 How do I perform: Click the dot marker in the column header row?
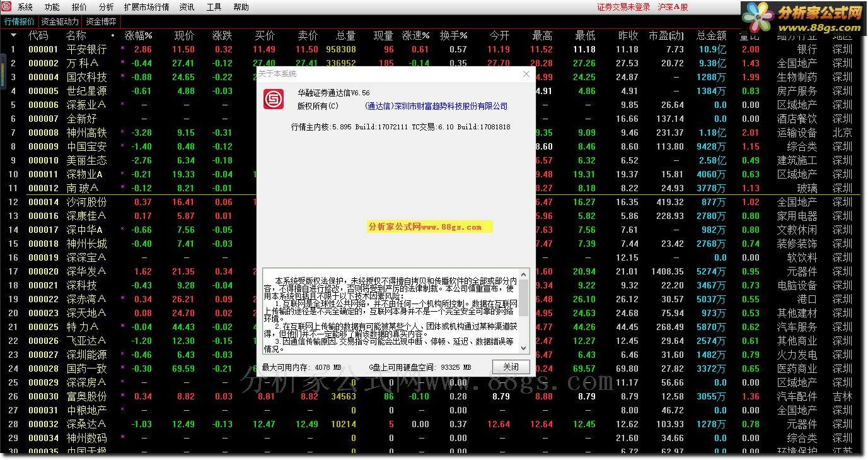pyautogui.click(x=113, y=36)
